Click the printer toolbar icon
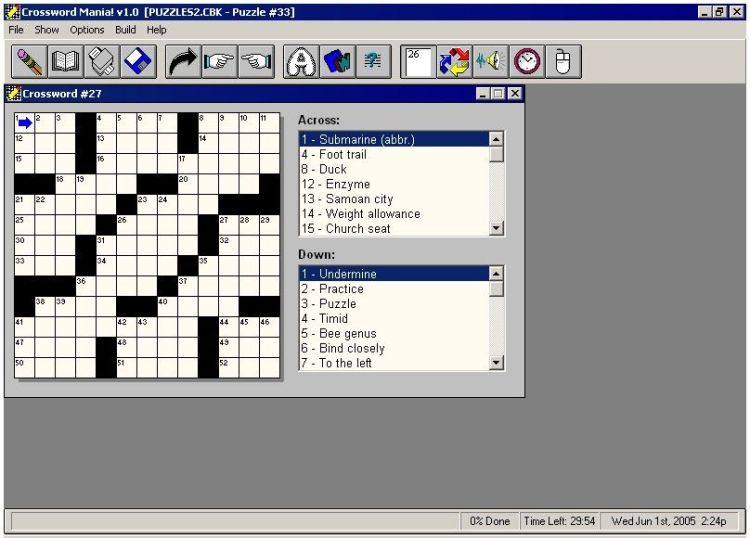Image resolution: width=750 pixels, height=538 pixels. [101, 62]
